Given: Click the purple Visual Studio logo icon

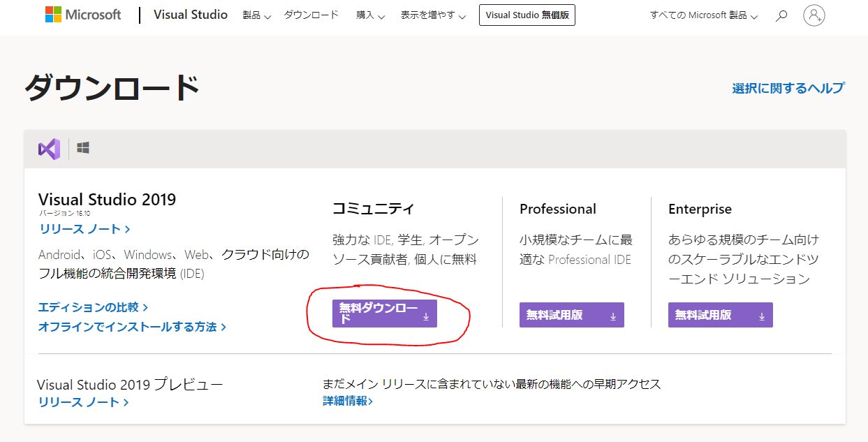Looking at the screenshot, I should 49,149.
